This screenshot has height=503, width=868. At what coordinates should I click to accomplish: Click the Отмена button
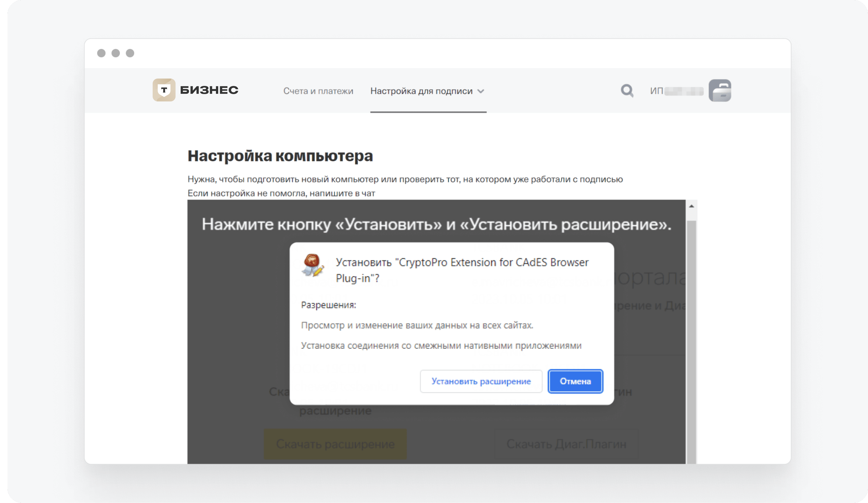click(575, 381)
